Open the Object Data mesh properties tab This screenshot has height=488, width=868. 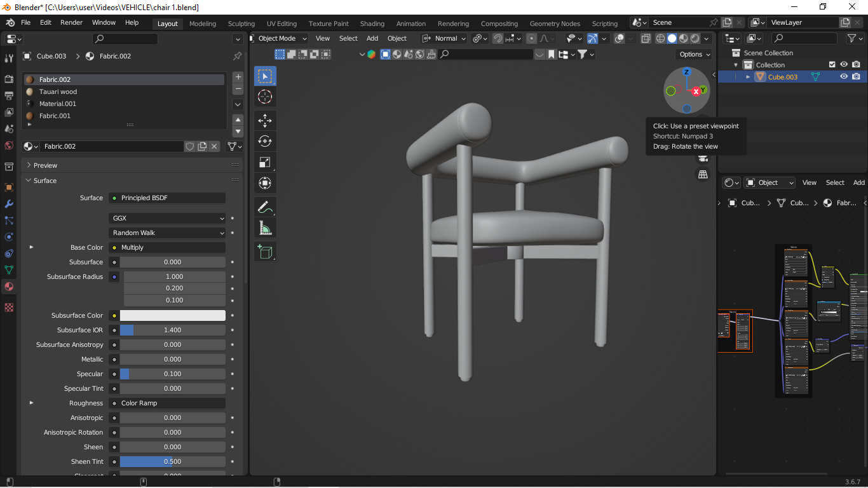point(9,270)
